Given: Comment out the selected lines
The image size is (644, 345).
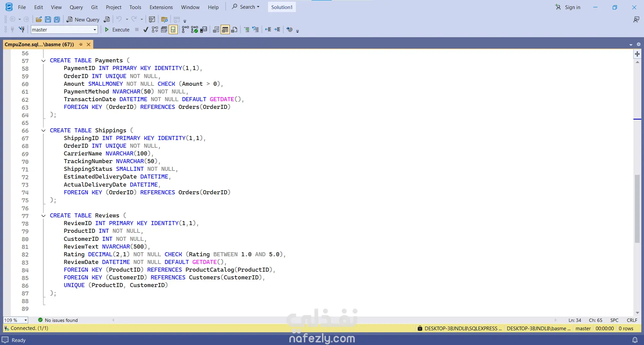Looking at the screenshot, I should click(x=247, y=29).
